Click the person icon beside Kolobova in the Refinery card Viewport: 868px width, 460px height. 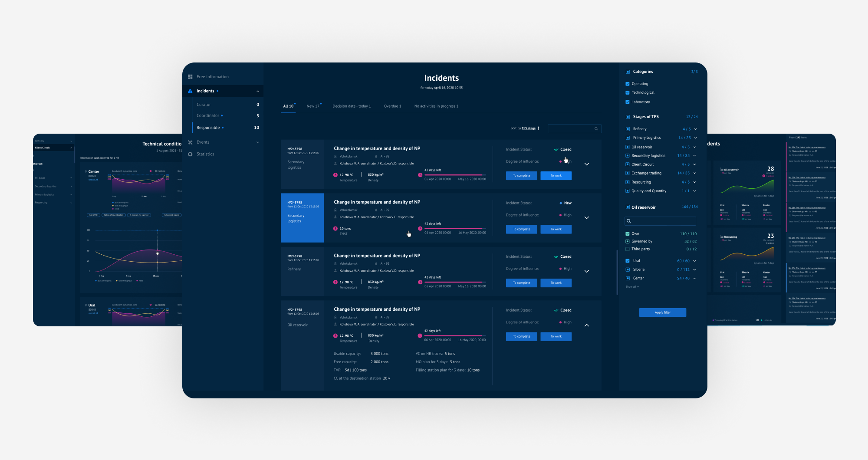coord(335,271)
